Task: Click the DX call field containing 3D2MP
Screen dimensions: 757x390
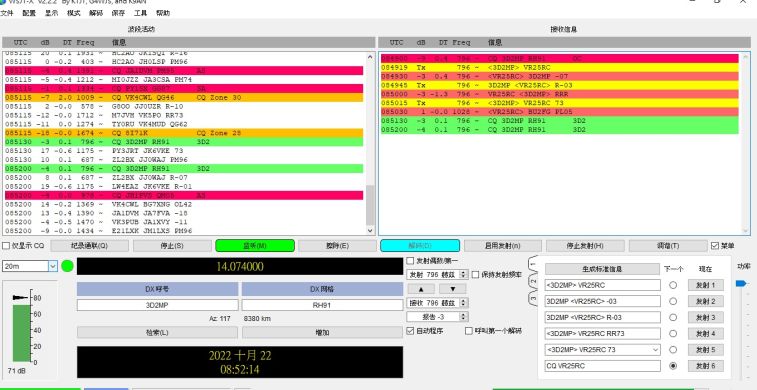Action: click(x=157, y=305)
